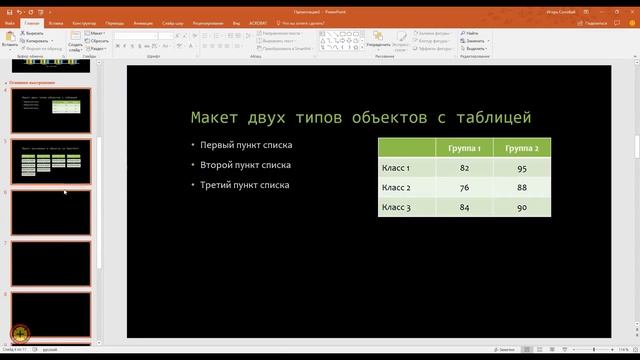Viewport: 640px width, 360px height.
Task: Open the Section (Раздел) dropdown
Action: click(x=96, y=49)
